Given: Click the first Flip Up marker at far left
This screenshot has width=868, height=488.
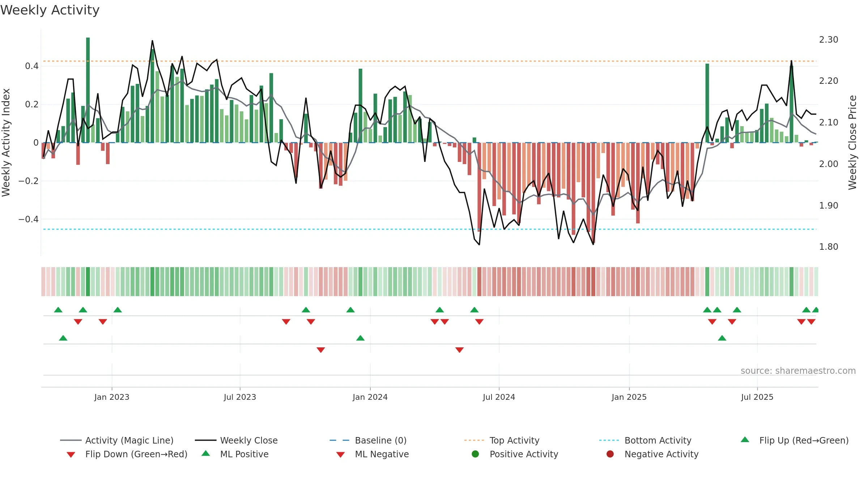Looking at the screenshot, I should 58,310.
